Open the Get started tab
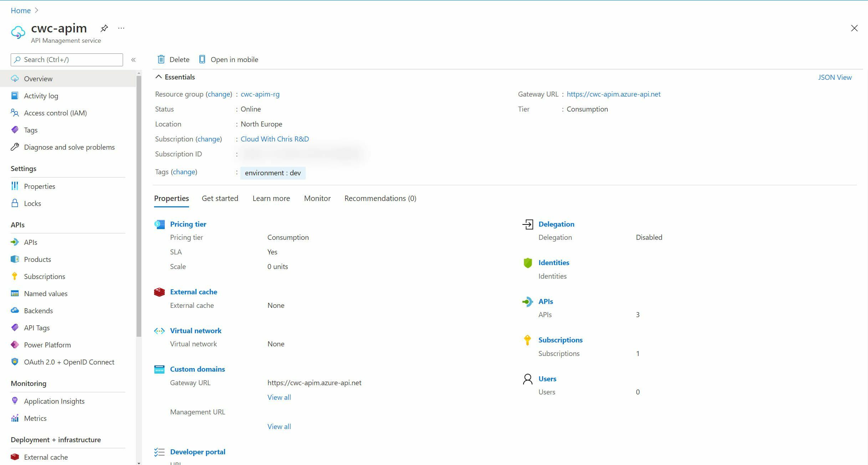 (220, 198)
